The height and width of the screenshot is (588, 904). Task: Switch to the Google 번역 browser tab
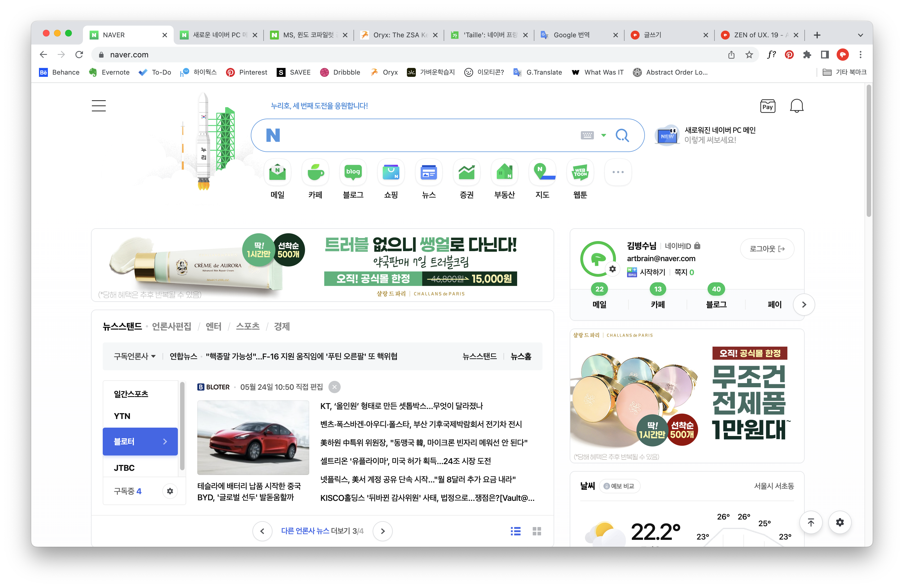pos(571,35)
